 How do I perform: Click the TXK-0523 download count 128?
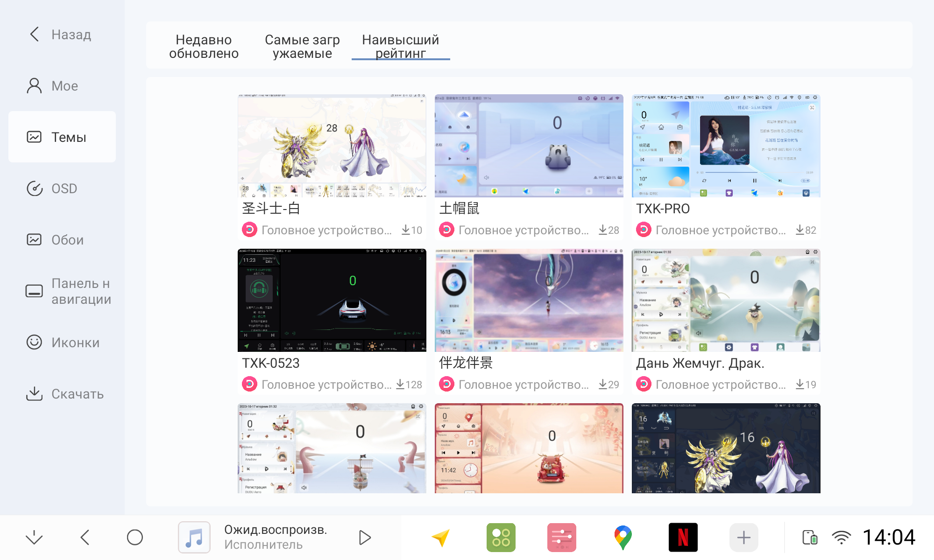[x=409, y=385]
